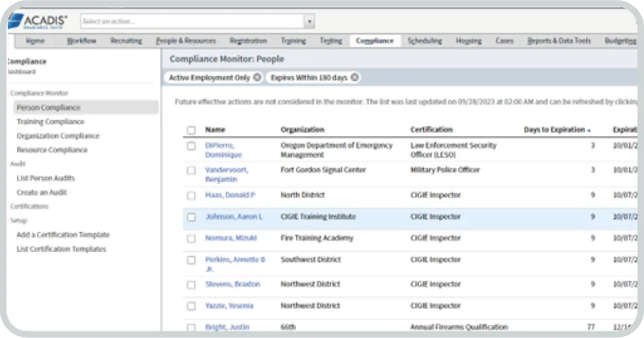The image size is (644, 338).
Task: Open Reports & Data Tools menu
Action: [559, 41]
